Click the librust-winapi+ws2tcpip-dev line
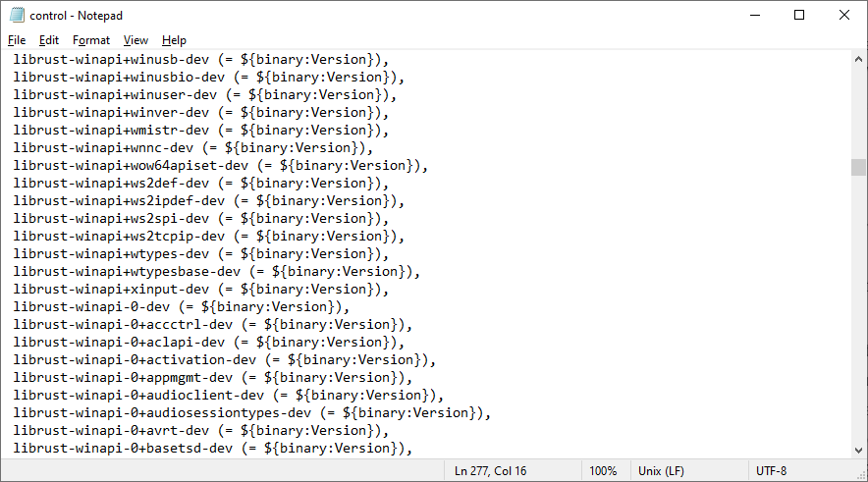 point(209,237)
